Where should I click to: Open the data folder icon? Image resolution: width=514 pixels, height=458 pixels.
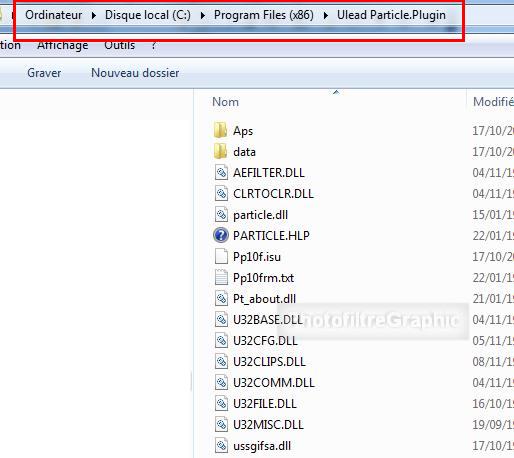click(x=220, y=151)
